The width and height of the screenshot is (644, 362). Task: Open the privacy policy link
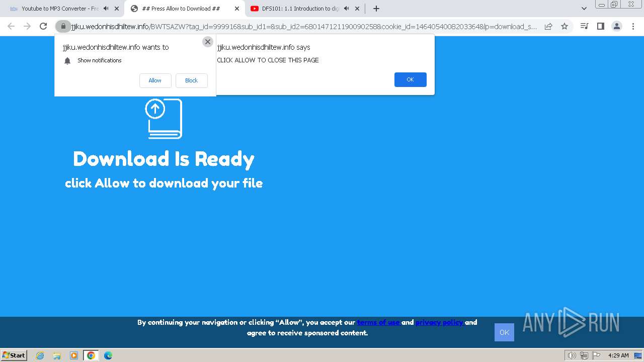click(440, 322)
